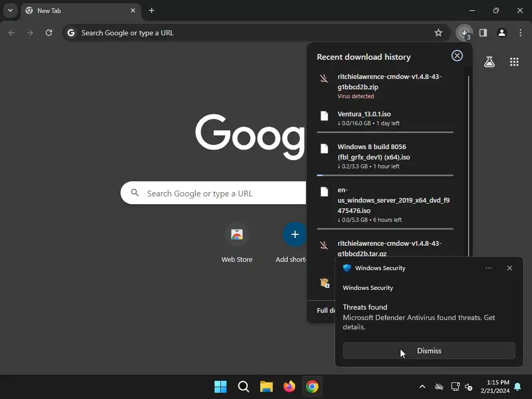
Task: Bookmark this tab with the star icon
Action: click(x=438, y=33)
